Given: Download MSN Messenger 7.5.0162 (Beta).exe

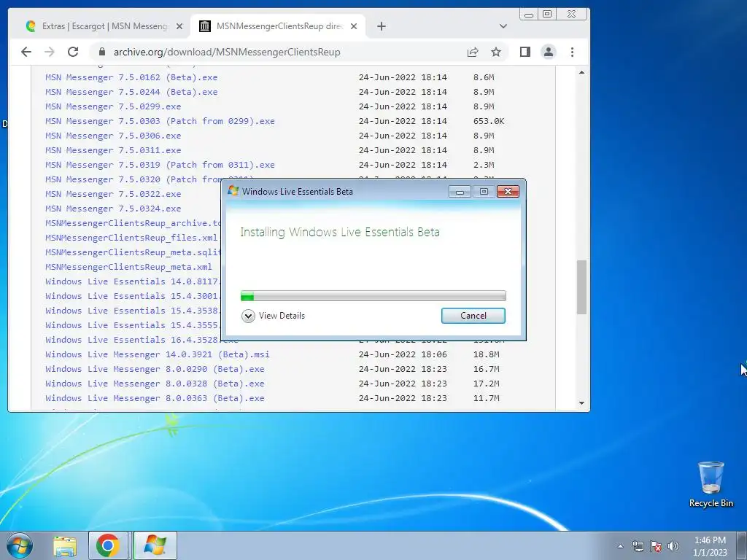Looking at the screenshot, I should pos(131,77).
